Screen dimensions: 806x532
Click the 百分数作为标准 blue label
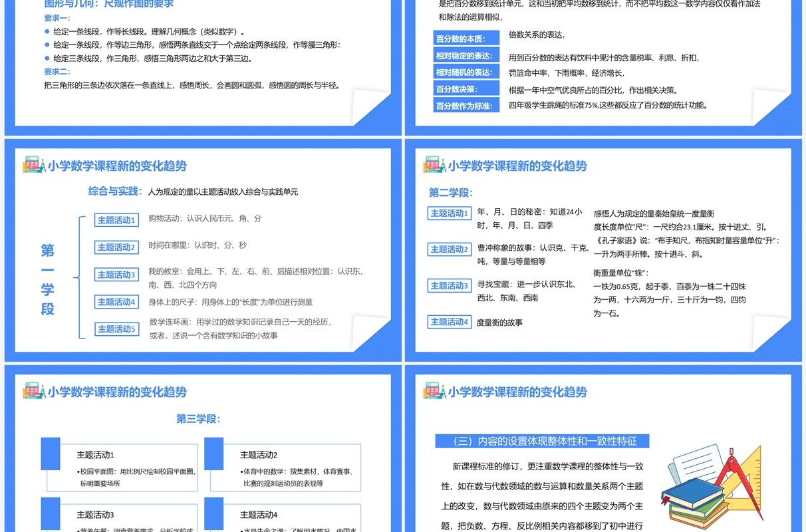tap(465, 106)
